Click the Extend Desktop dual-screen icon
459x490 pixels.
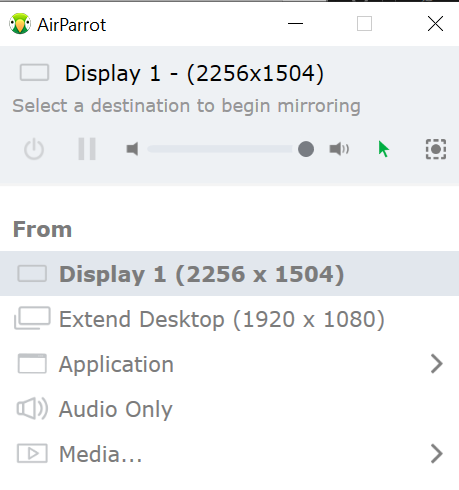click(32, 318)
